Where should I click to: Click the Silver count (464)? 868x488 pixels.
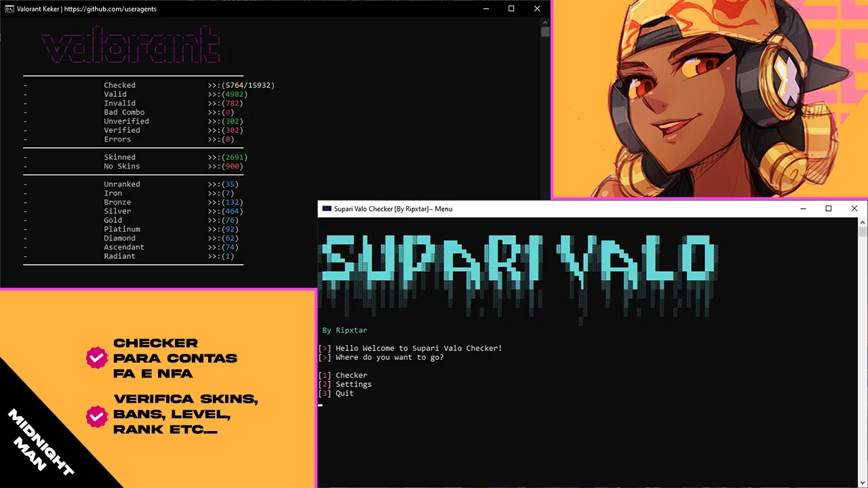click(x=232, y=211)
